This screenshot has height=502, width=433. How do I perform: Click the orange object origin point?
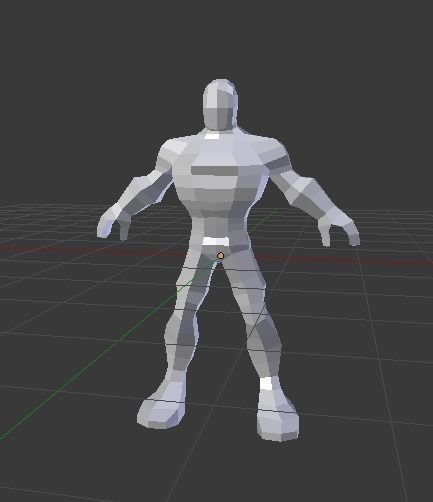tap(220, 256)
